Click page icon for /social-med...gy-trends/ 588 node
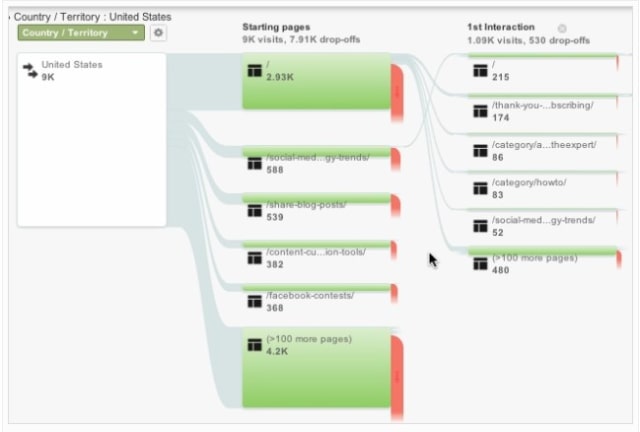This screenshot has height=432, width=640. point(254,163)
